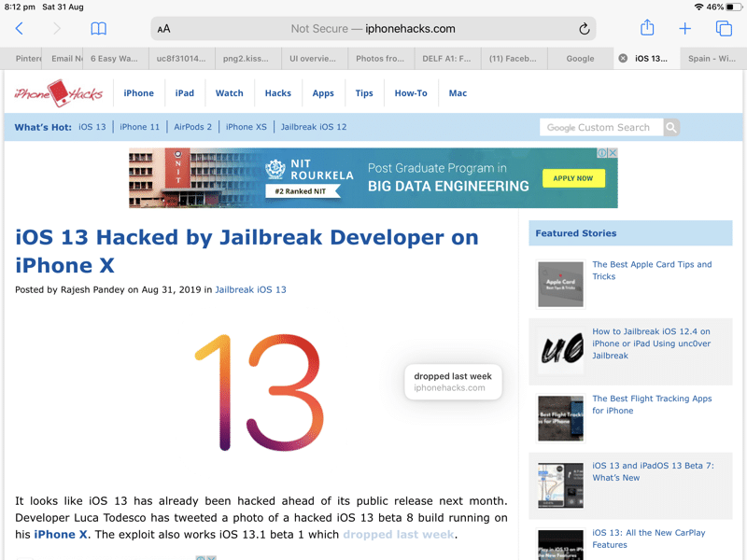This screenshot has height=560, width=747.
Task: Click the iPhoneHacks site logo
Action: tap(58, 93)
